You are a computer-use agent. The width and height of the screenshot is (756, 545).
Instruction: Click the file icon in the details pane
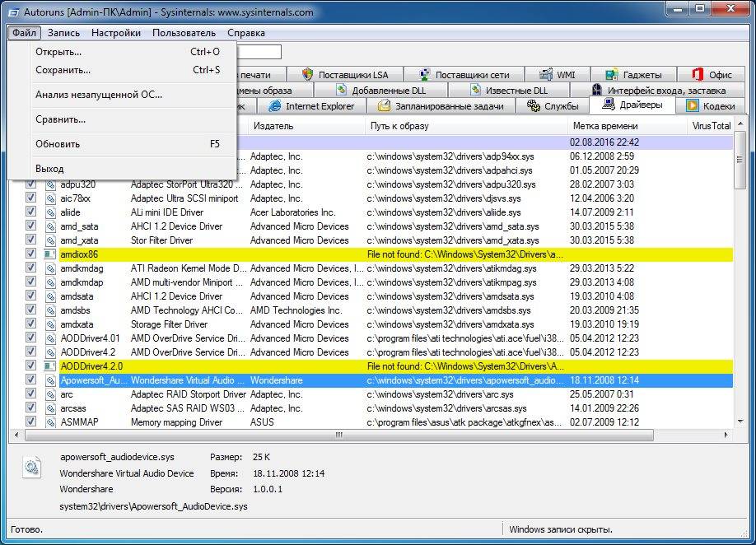coord(32,467)
